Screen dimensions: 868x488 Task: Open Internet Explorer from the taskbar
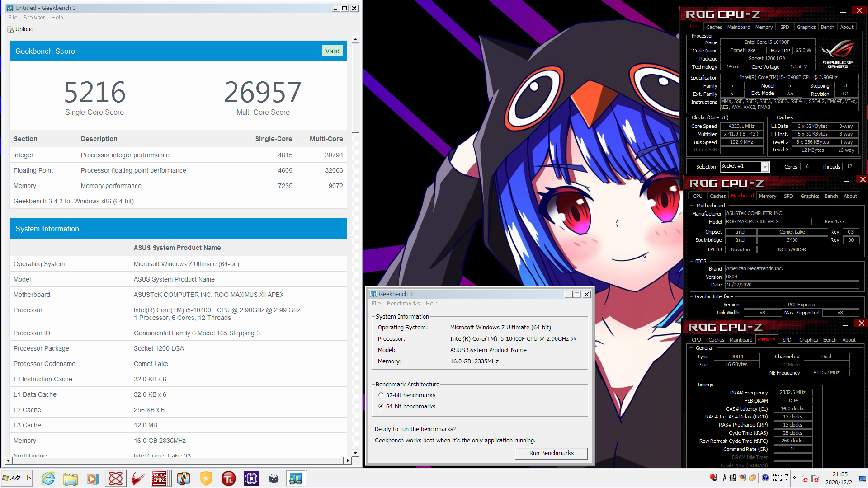48,479
